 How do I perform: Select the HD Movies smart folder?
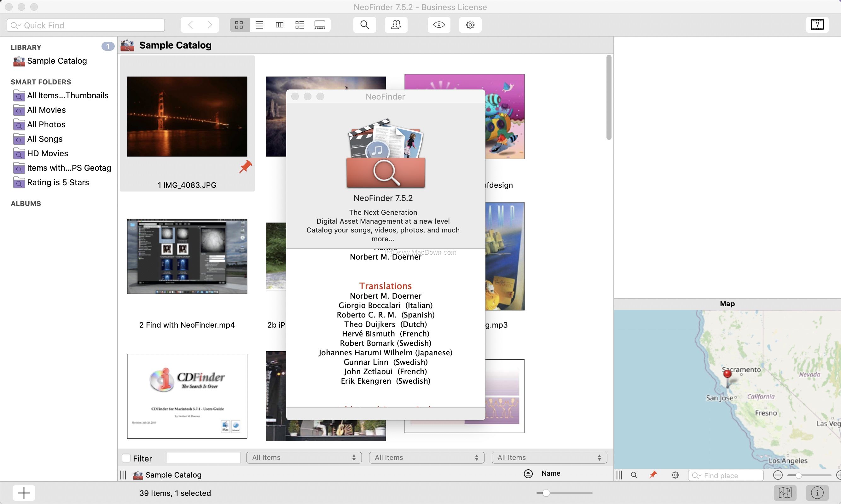48,153
